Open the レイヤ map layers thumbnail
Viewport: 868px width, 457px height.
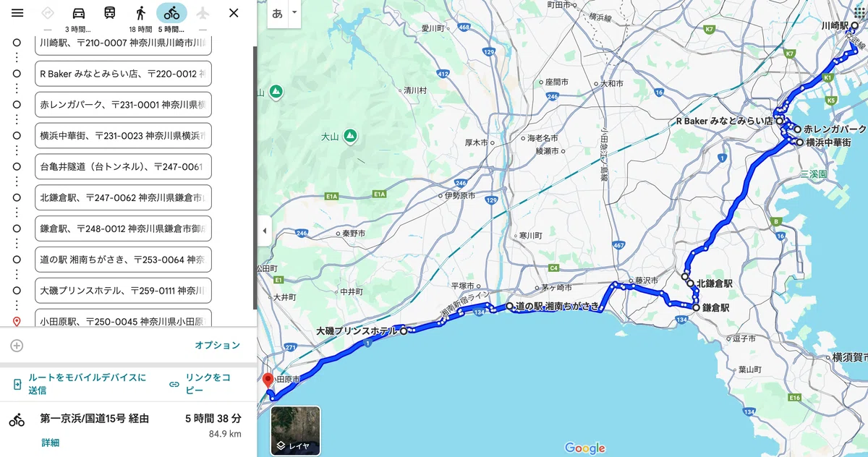tap(296, 430)
